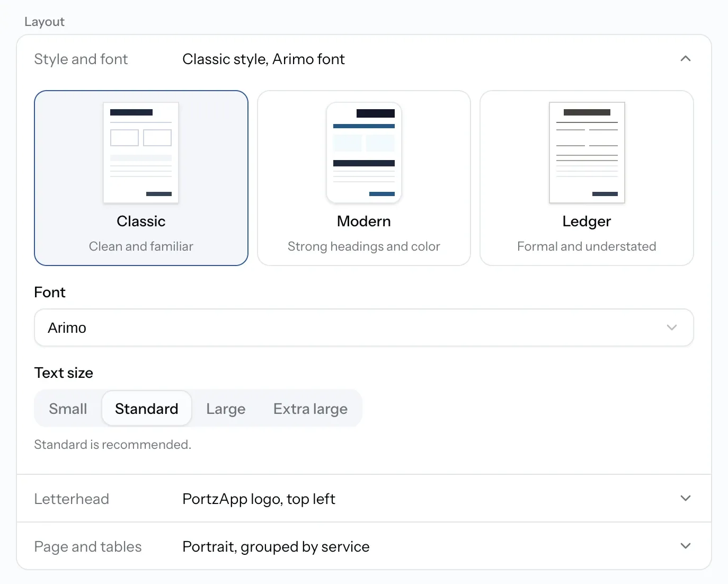Click the Ledger layout preview thumbnail

587,153
